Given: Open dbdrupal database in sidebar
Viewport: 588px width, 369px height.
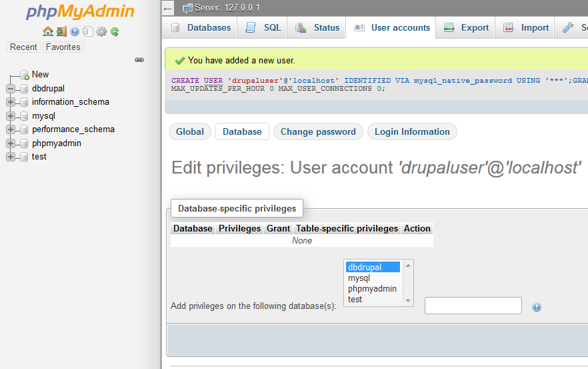Looking at the screenshot, I should tap(48, 89).
